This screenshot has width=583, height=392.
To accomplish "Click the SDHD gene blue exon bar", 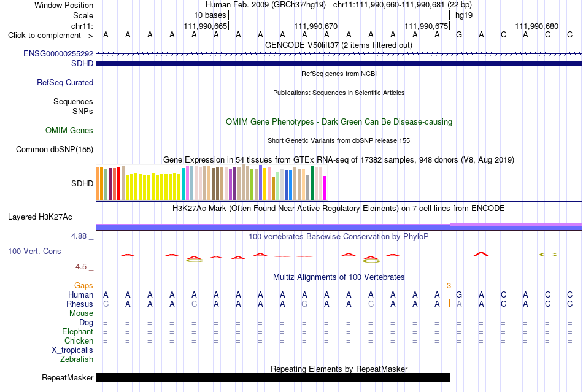I will point(339,64).
